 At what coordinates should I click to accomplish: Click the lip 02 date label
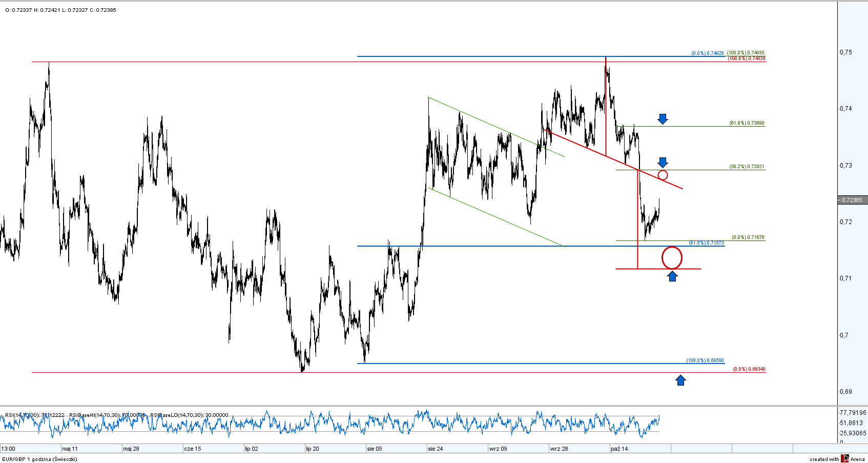pyautogui.click(x=252, y=449)
